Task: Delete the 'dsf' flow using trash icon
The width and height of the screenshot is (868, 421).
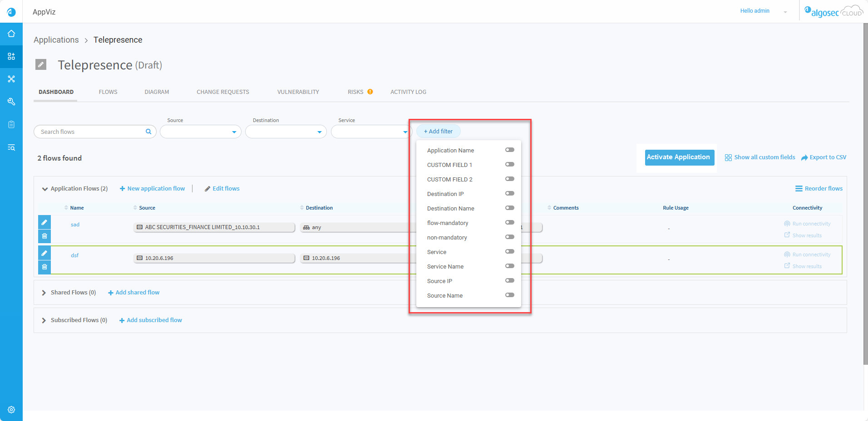Action: click(x=44, y=267)
